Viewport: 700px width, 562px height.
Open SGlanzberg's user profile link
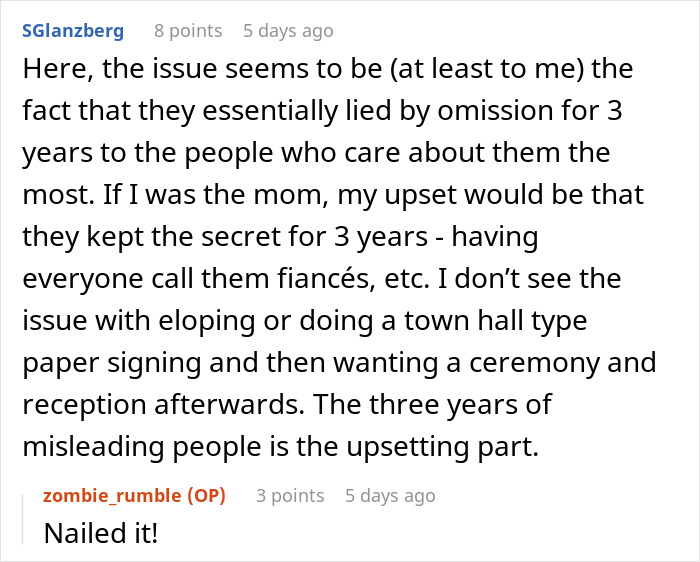tap(72, 31)
